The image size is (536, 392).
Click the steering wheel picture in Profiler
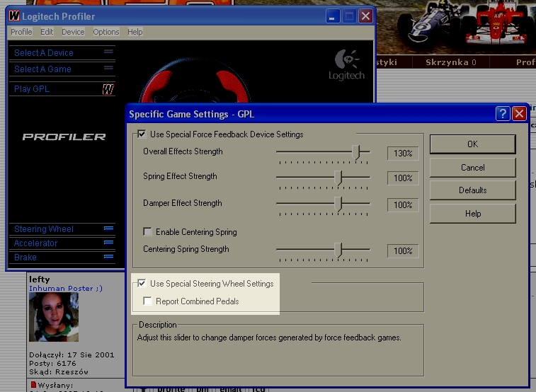point(195,81)
